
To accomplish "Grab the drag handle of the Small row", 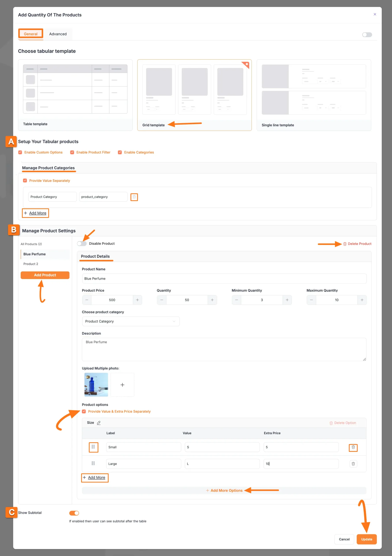I will pyautogui.click(x=93, y=447).
